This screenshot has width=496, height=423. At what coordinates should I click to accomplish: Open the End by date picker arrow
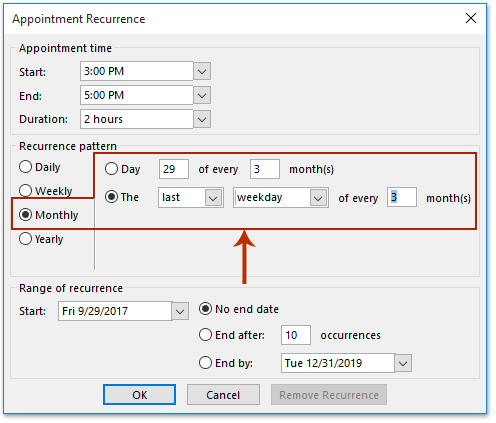[x=403, y=363]
